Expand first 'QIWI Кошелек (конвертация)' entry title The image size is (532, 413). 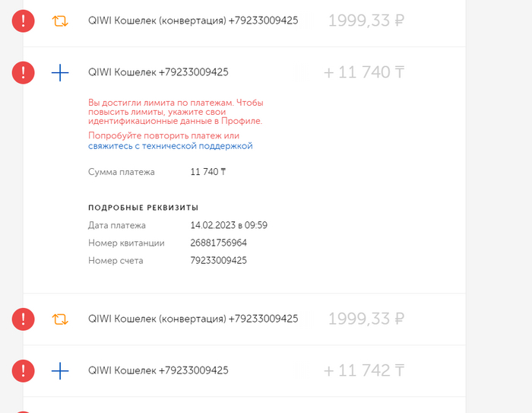[193, 21]
